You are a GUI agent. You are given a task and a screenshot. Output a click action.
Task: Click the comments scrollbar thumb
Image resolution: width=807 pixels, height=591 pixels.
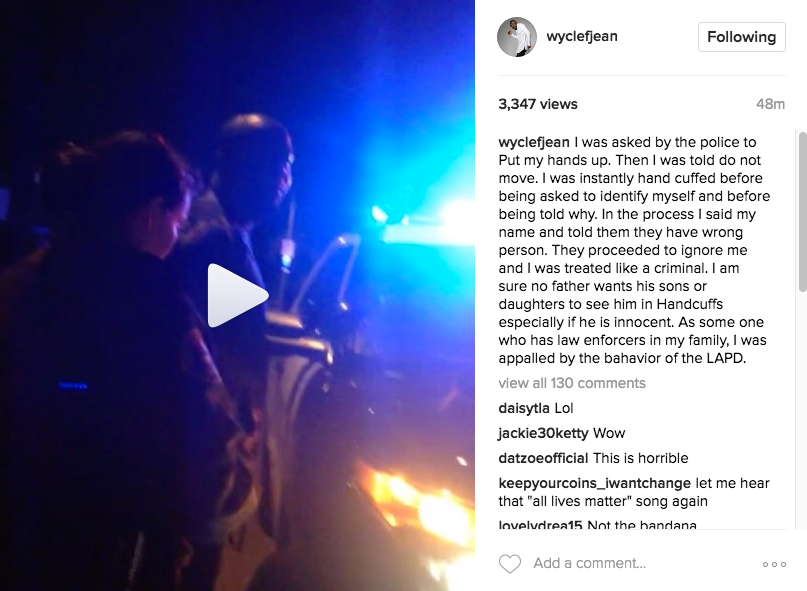click(802, 212)
